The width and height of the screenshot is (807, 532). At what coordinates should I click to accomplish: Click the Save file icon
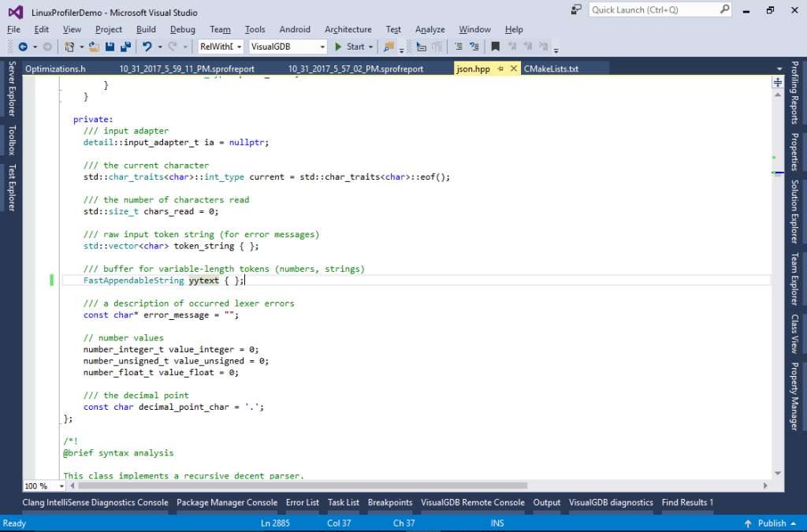click(x=110, y=47)
